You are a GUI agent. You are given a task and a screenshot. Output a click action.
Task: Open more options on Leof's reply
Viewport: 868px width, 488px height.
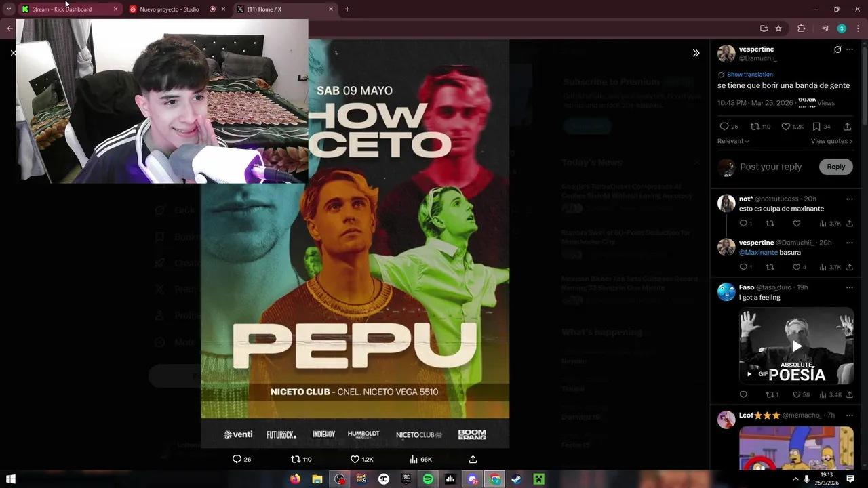(x=850, y=415)
